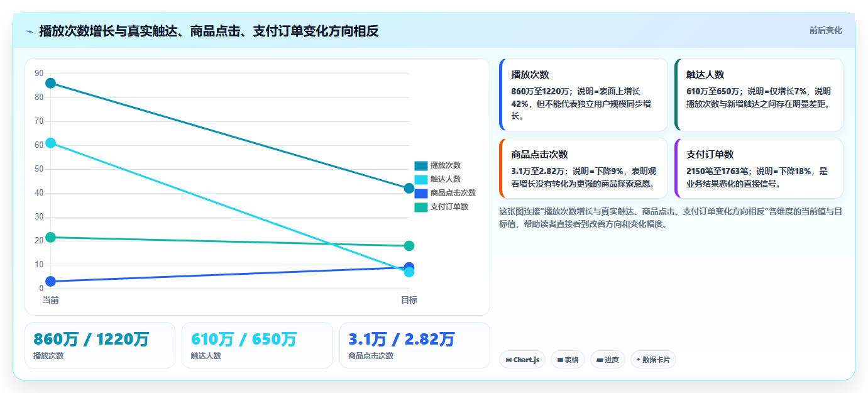Open the 触达人数 description card
The image size is (868, 393).
[x=759, y=94]
